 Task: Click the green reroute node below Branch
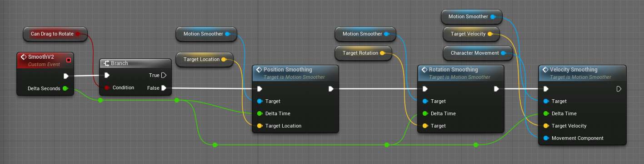(x=100, y=100)
